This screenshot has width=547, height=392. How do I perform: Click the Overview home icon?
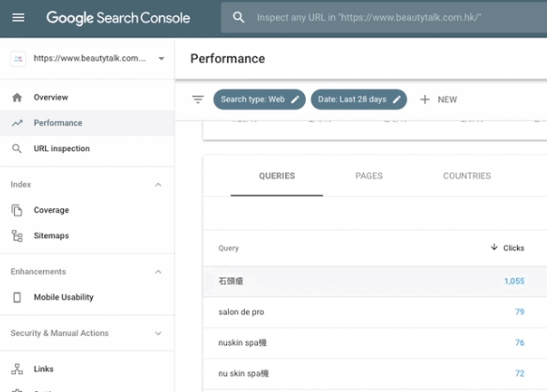point(17,98)
